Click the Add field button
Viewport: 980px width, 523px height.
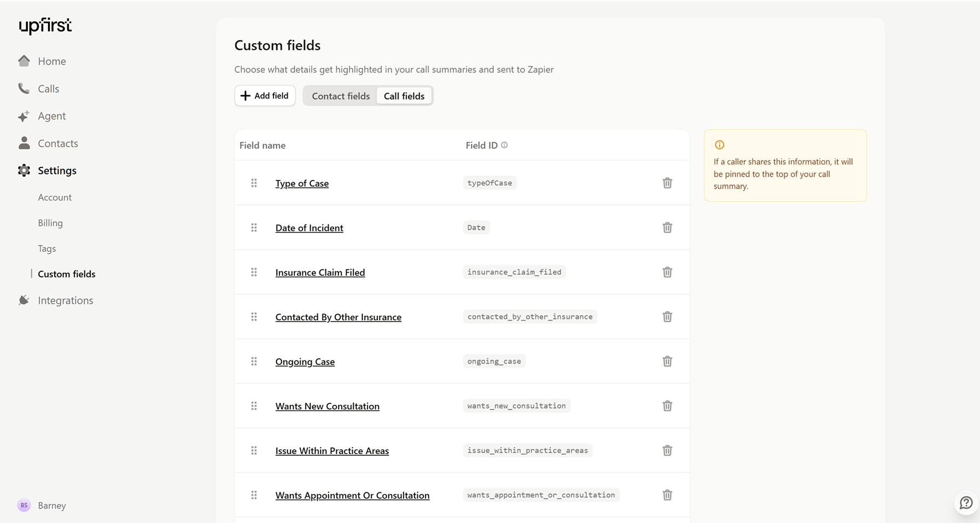pos(265,96)
